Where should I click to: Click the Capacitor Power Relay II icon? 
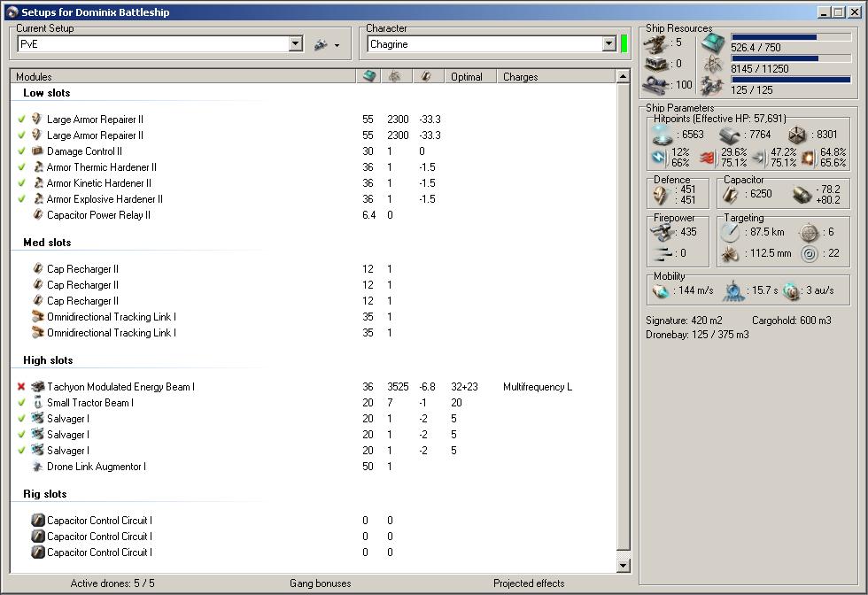[x=37, y=215]
